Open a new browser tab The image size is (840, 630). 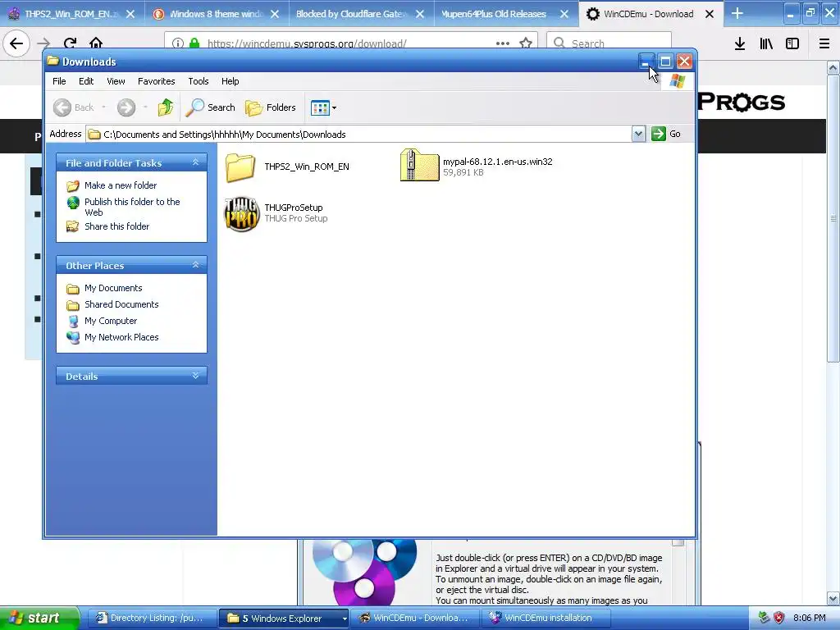[x=737, y=13]
